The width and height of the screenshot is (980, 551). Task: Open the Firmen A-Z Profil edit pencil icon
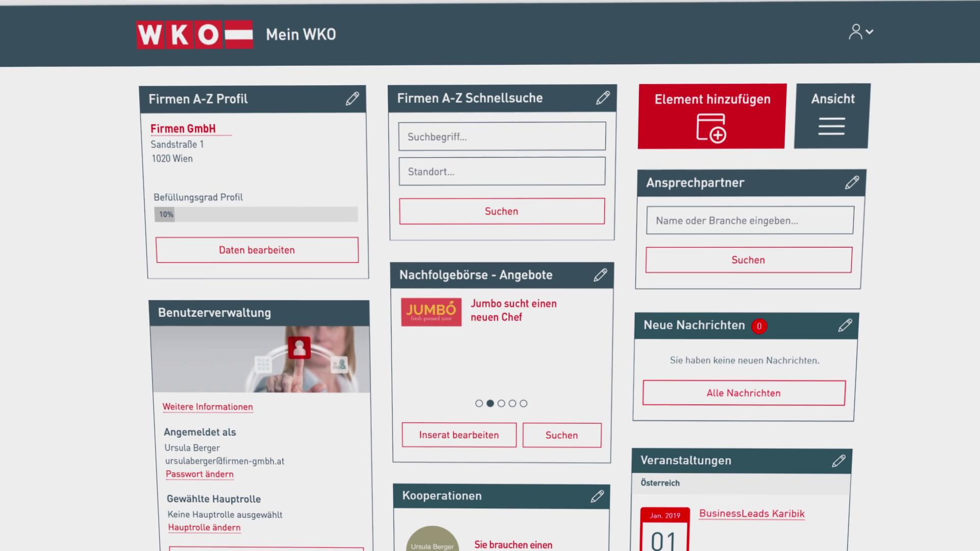[352, 98]
